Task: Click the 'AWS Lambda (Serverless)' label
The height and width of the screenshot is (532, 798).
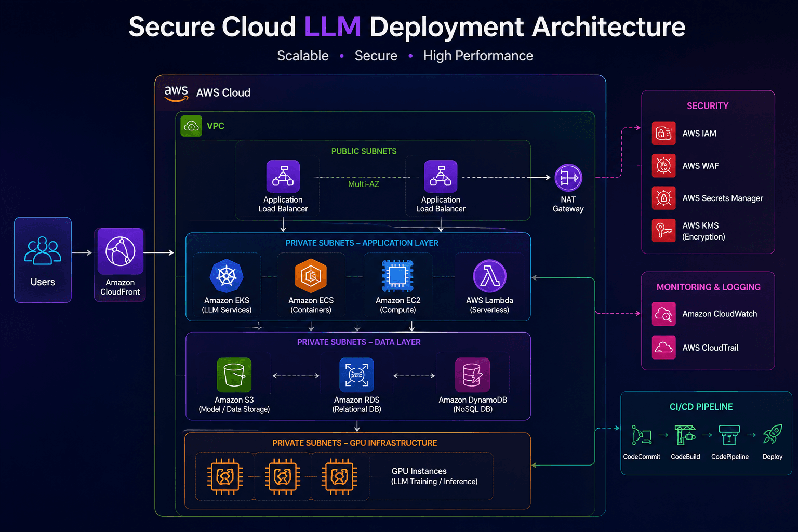Action: point(489,305)
